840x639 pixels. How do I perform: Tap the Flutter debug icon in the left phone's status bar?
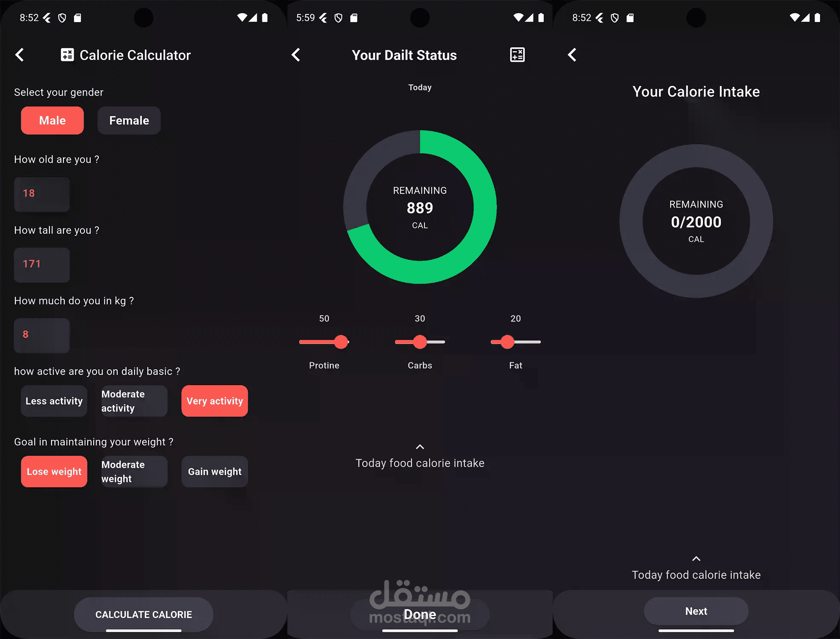coord(47,18)
